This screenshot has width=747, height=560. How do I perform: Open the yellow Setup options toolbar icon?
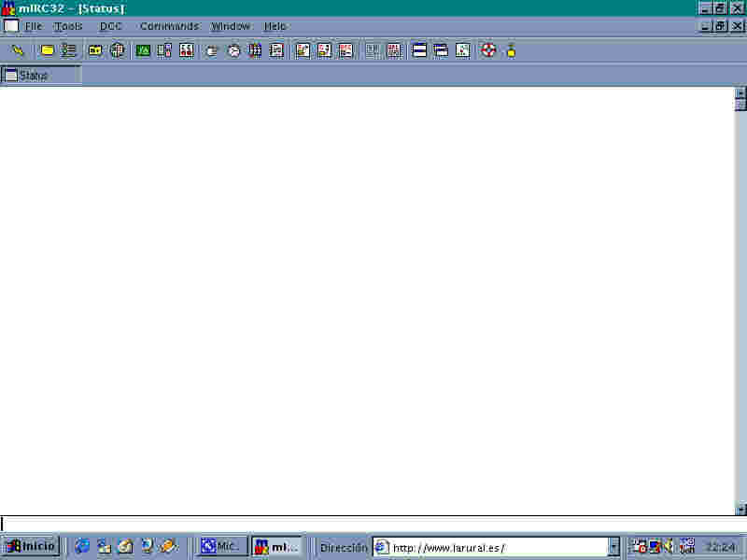(x=47, y=50)
